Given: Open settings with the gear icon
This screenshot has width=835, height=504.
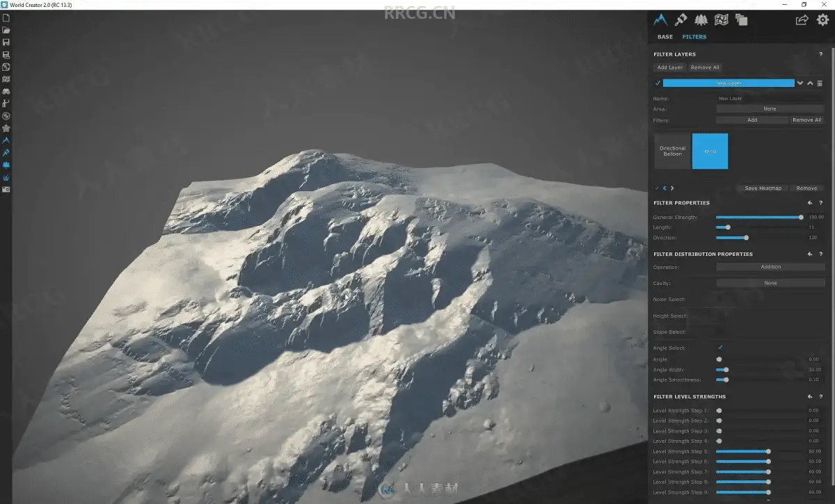Looking at the screenshot, I should 822,19.
